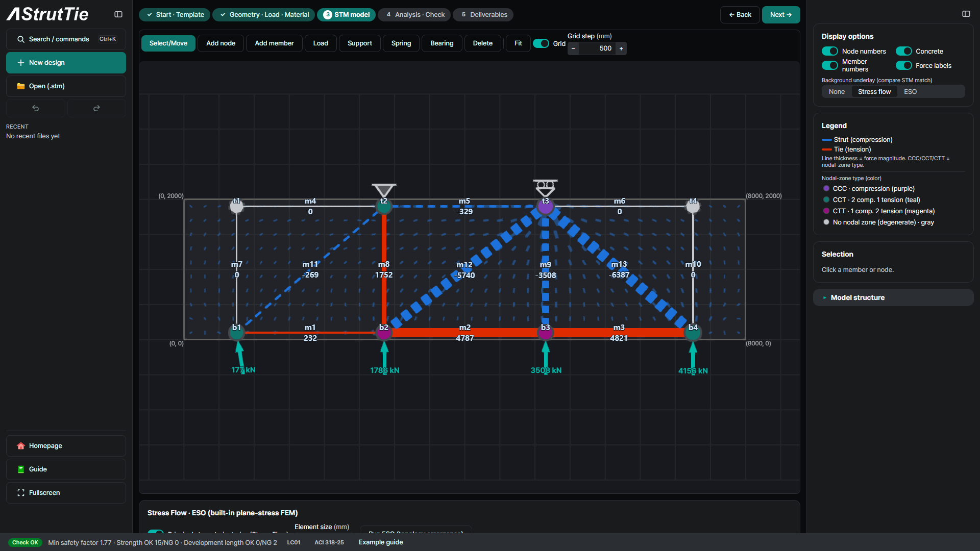
Task: Open an .stm file
Action: pyautogui.click(x=66, y=86)
